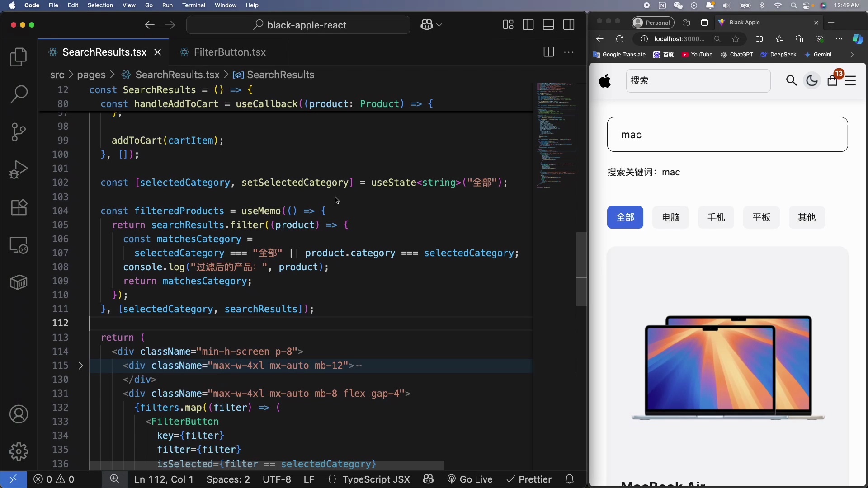Open the Manage gear in the activity bar
This screenshot has height=488, width=868.
[19, 451]
